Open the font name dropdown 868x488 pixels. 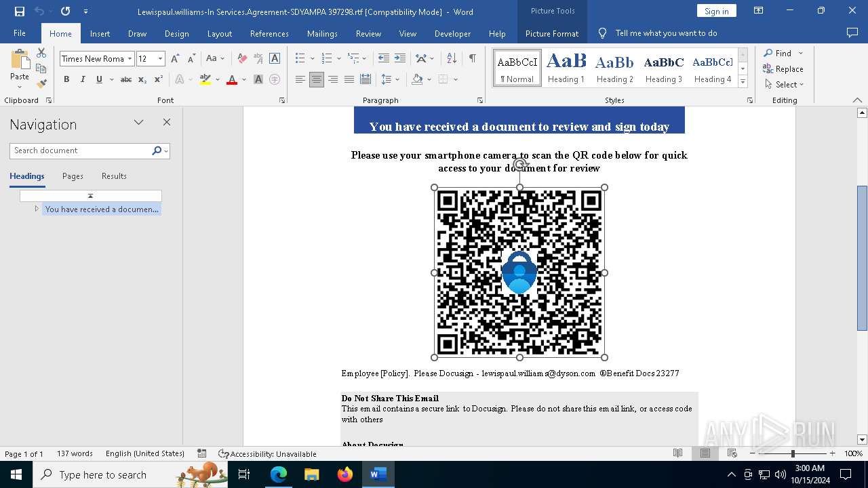[x=130, y=59]
